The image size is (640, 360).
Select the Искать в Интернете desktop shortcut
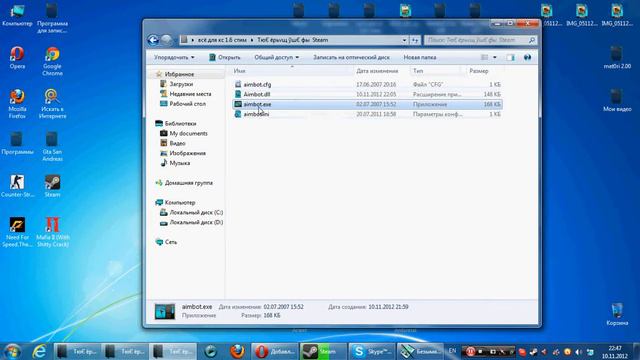[52, 104]
